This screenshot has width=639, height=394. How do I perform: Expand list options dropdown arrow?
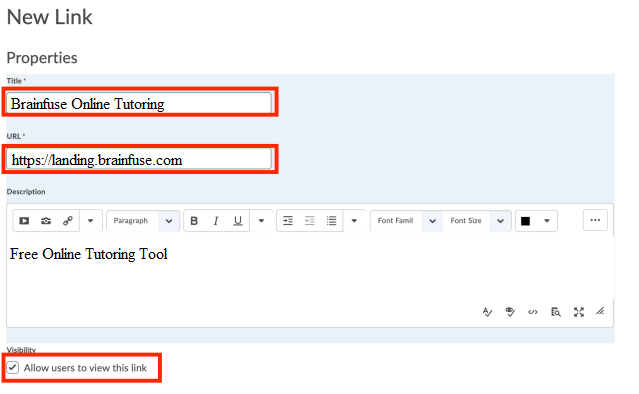point(354,221)
